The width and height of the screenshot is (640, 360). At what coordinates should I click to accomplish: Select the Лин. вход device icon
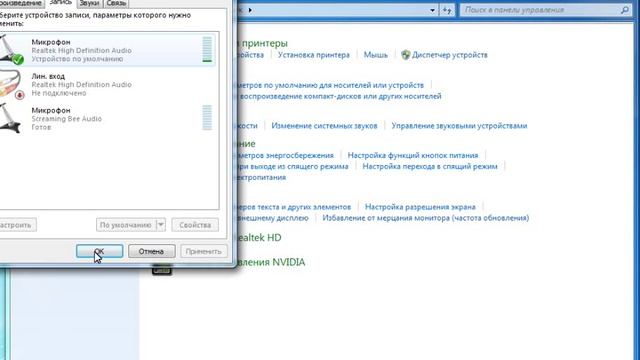pyautogui.click(x=11, y=84)
